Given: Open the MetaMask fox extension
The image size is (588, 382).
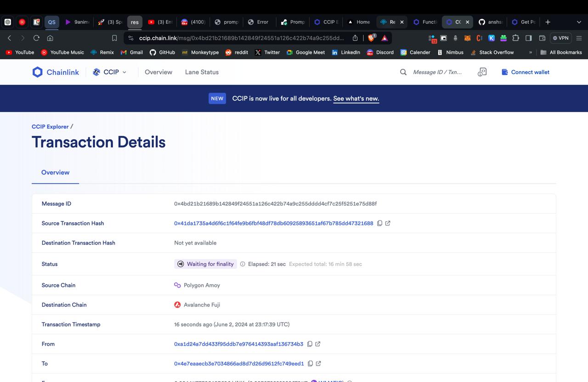Looking at the screenshot, I should click(468, 38).
